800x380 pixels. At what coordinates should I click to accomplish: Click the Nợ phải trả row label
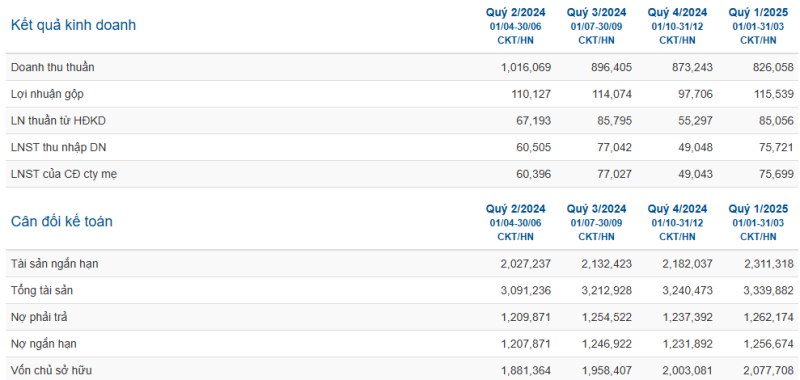pos(39,317)
